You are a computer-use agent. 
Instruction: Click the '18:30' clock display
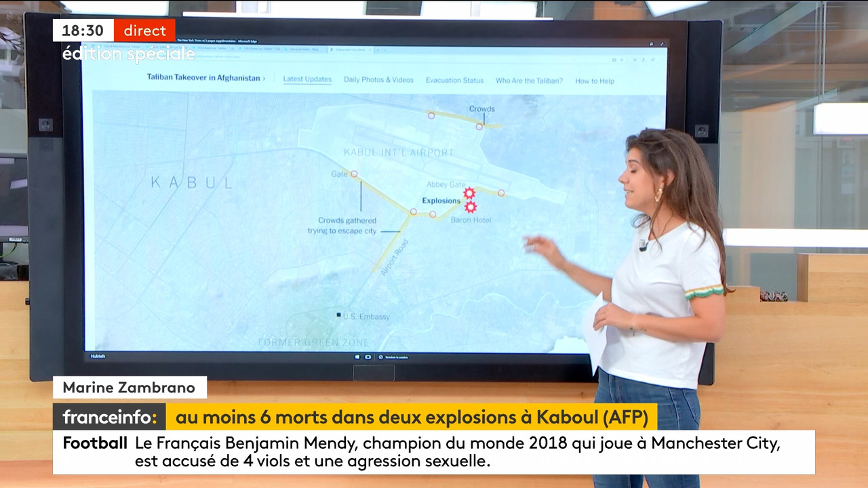tap(83, 30)
